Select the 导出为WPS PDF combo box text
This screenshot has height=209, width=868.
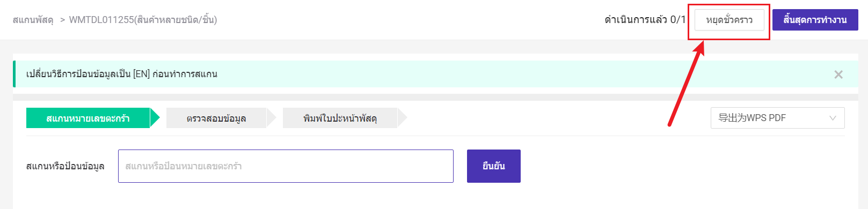pyautogui.click(x=752, y=118)
